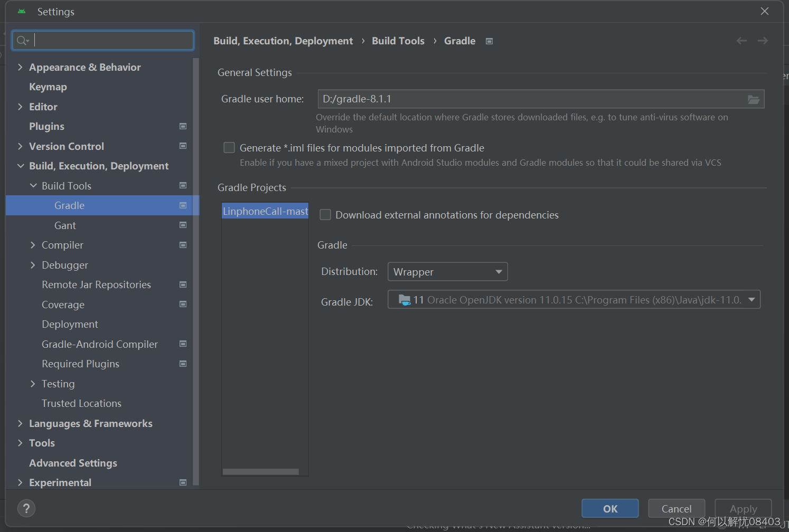Click the Android logo in the title bar

point(21,11)
